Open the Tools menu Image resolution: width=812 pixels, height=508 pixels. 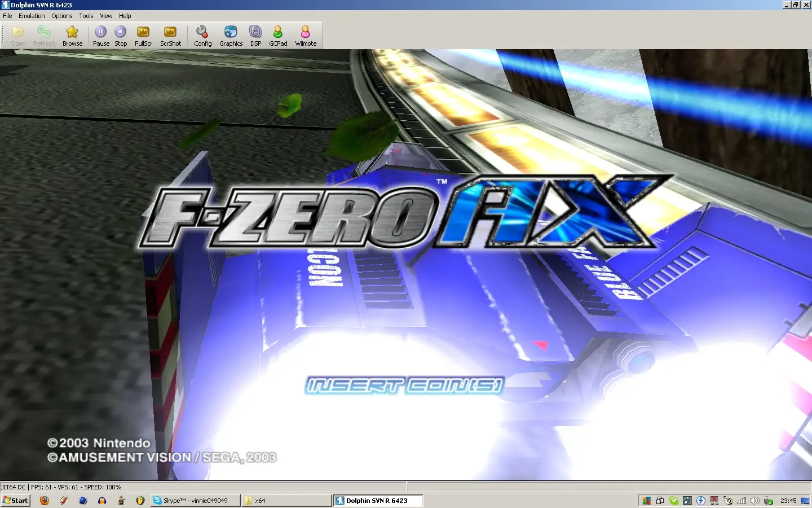click(86, 16)
